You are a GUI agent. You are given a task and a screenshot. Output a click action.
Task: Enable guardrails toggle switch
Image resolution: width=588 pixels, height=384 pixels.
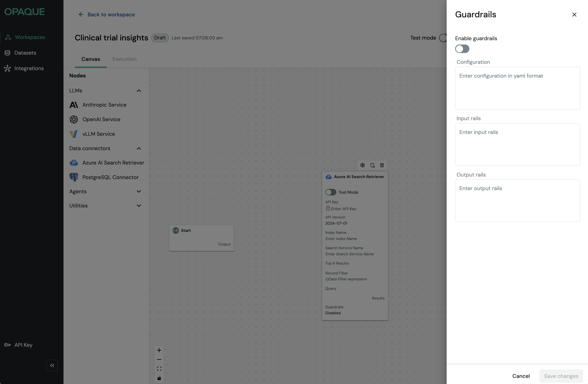click(462, 49)
